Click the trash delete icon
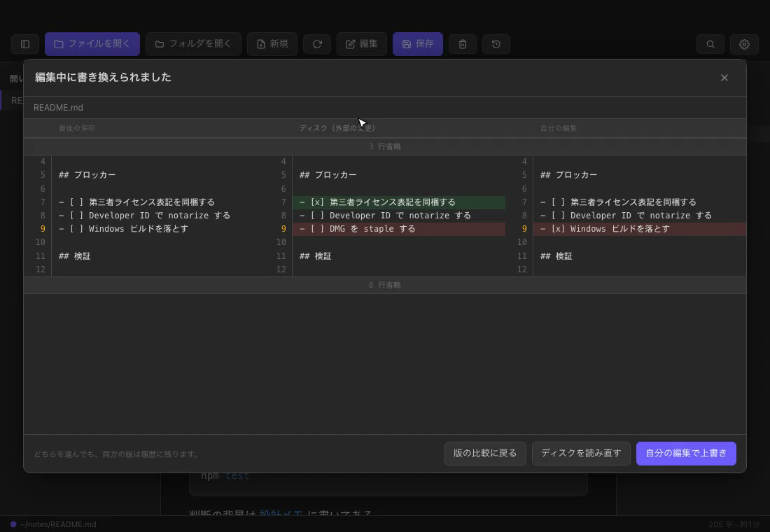 (x=463, y=44)
